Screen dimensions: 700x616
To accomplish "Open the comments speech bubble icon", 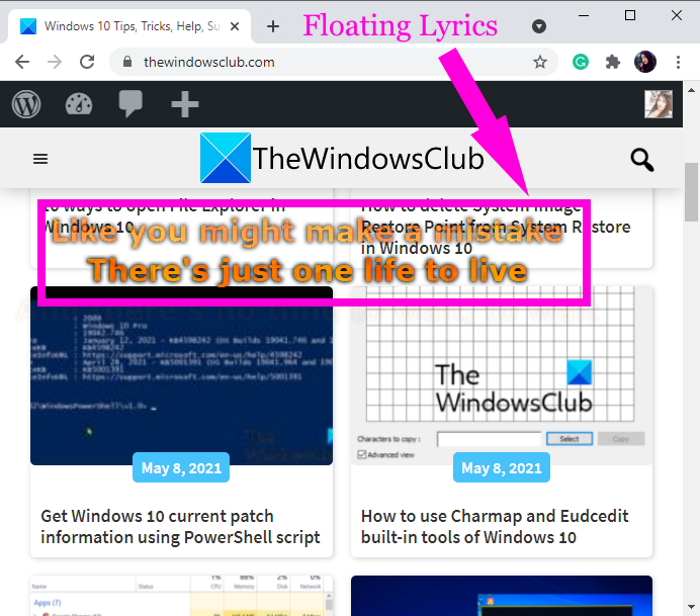I will pyautogui.click(x=131, y=104).
